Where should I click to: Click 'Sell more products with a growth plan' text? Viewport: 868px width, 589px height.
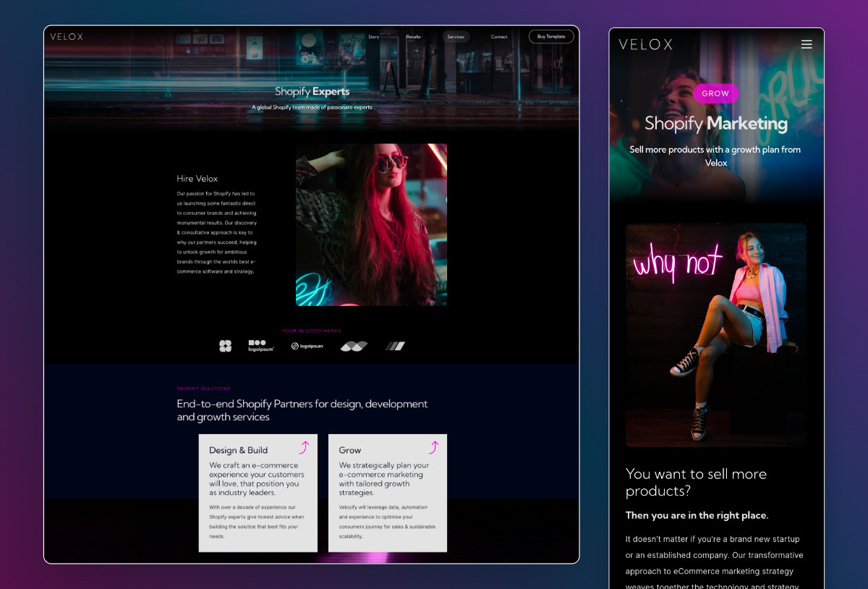click(715, 156)
